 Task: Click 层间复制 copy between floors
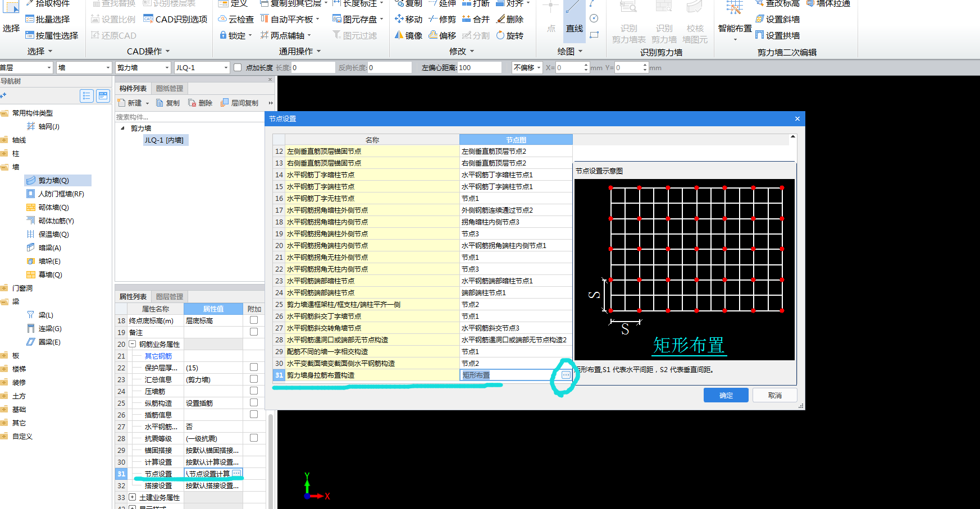[240, 103]
